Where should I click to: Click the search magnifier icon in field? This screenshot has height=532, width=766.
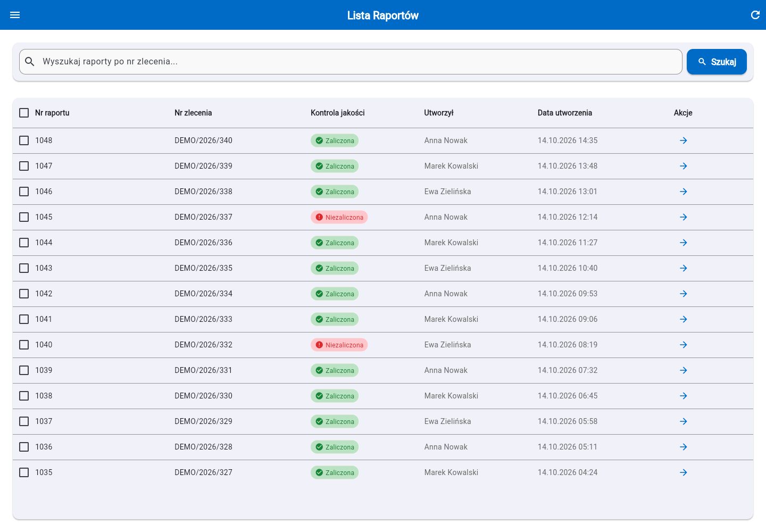(x=30, y=62)
